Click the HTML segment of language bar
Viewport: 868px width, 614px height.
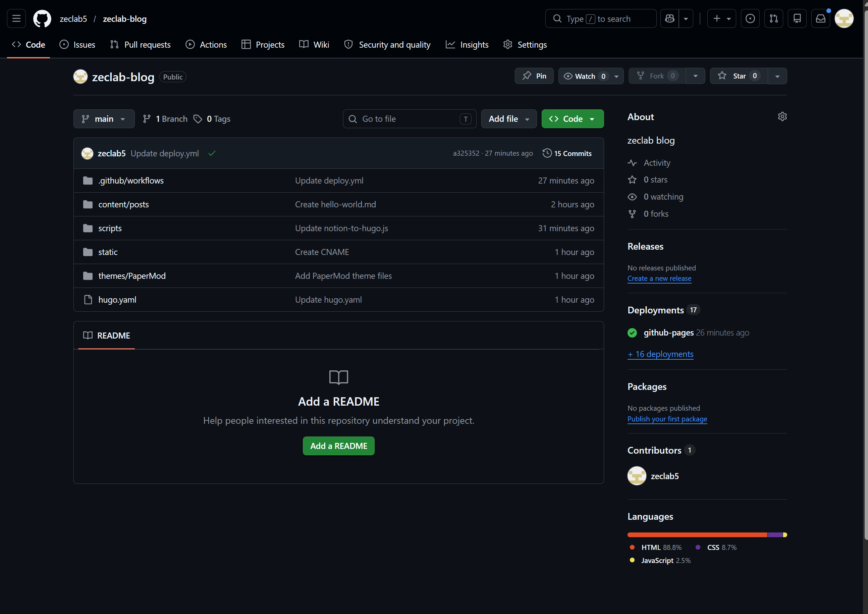click(697, 534)
